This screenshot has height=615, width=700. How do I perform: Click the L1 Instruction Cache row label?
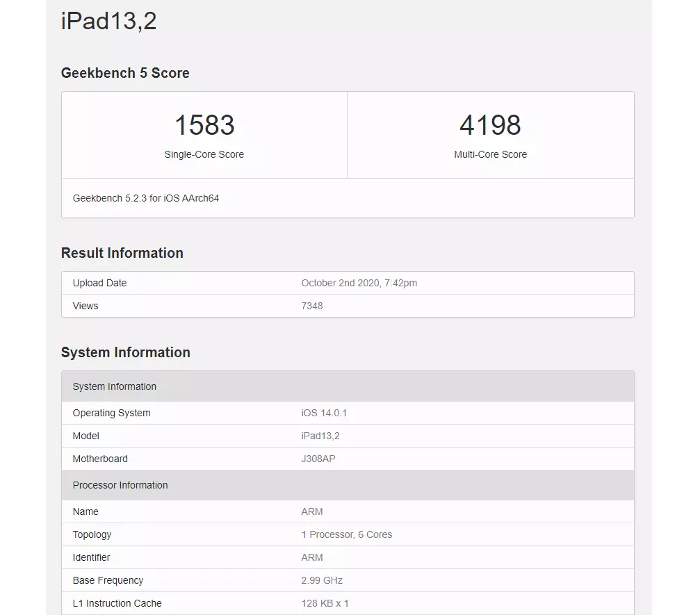coord(117,603)
